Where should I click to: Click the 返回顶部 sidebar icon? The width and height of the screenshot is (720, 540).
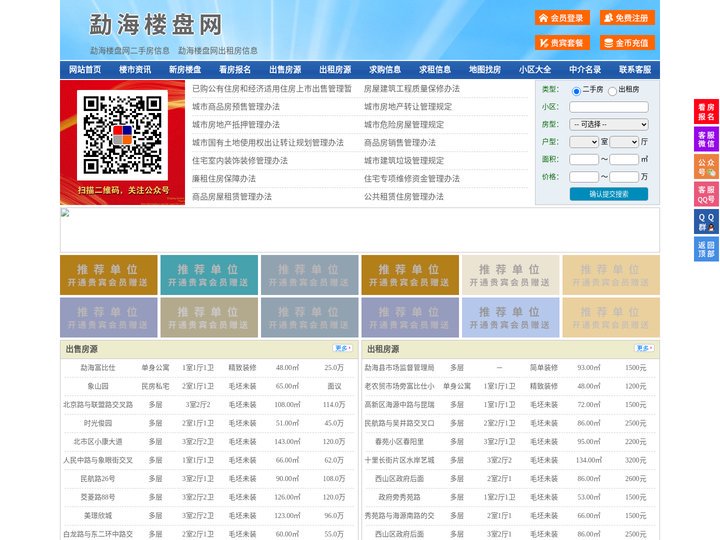(x=706, y=249)
